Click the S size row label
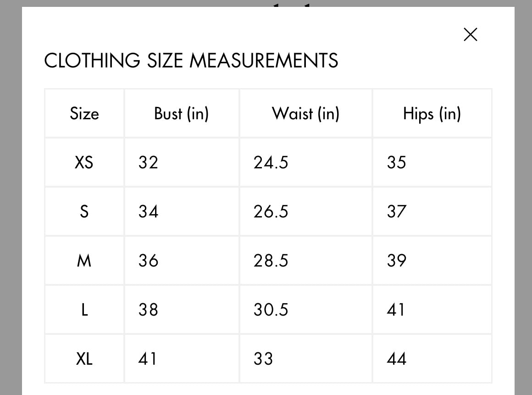Viewport: 532px width, 395px height. pos(84,211)
